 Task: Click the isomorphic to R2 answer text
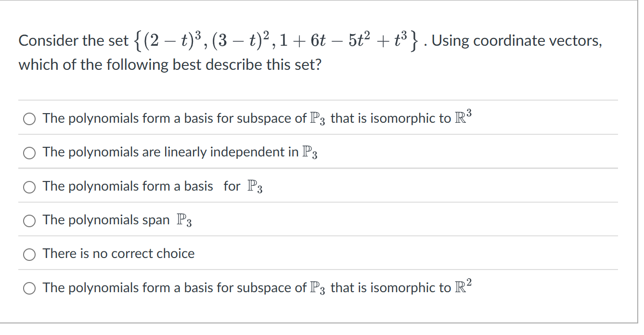[255, 287]
